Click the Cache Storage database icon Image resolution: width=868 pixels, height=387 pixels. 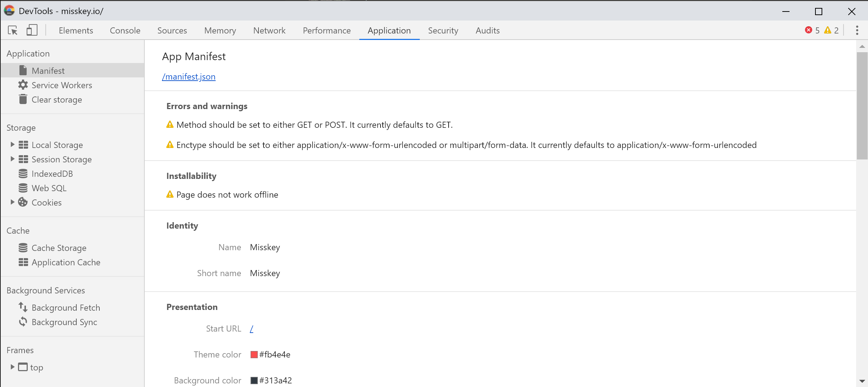(23, 248)
